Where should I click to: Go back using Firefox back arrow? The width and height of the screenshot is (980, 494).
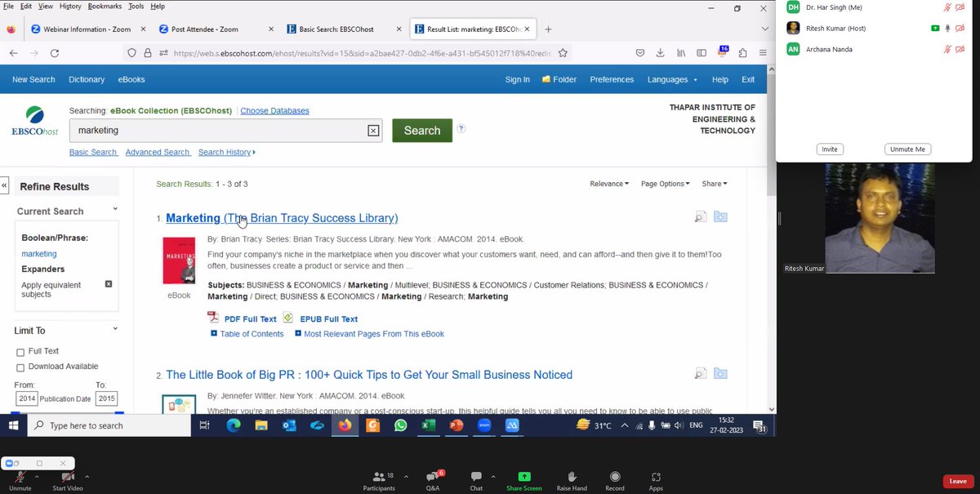[x=14, y=53]
